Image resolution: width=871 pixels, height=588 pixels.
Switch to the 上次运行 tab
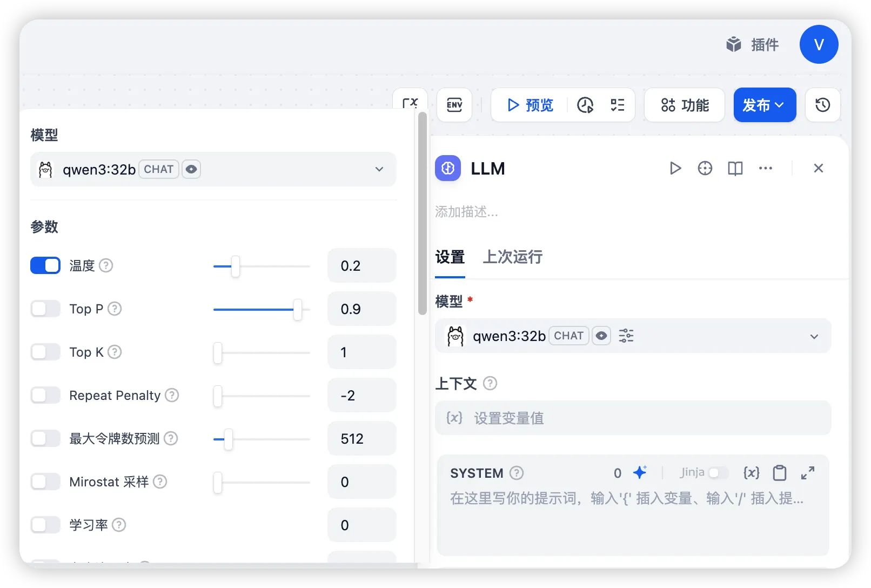pos(512,257)
